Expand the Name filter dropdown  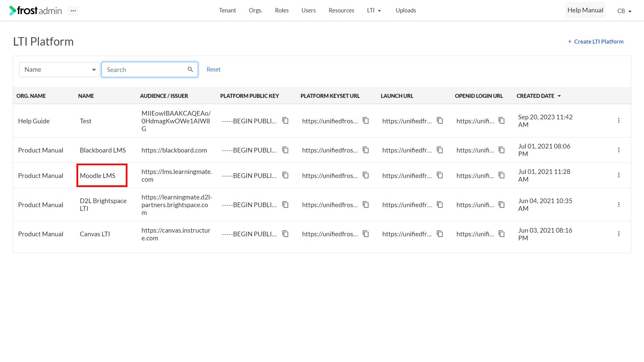(x=59, y=69)
